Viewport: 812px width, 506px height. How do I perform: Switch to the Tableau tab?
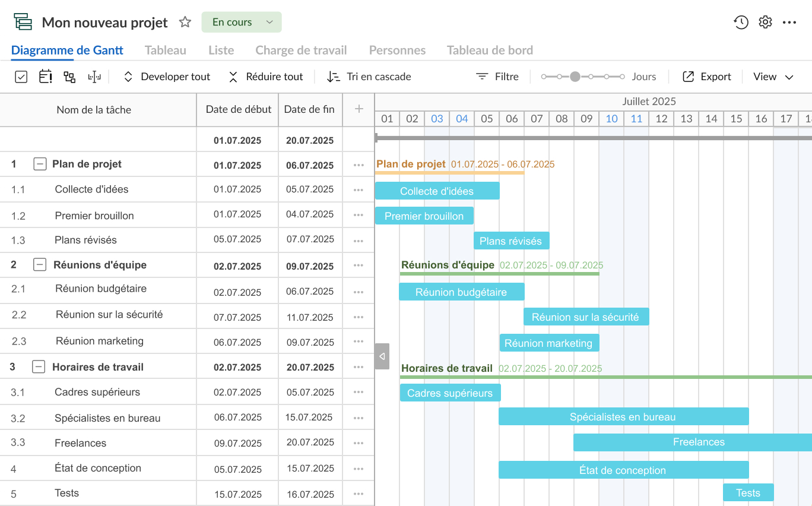pos(165,50)
